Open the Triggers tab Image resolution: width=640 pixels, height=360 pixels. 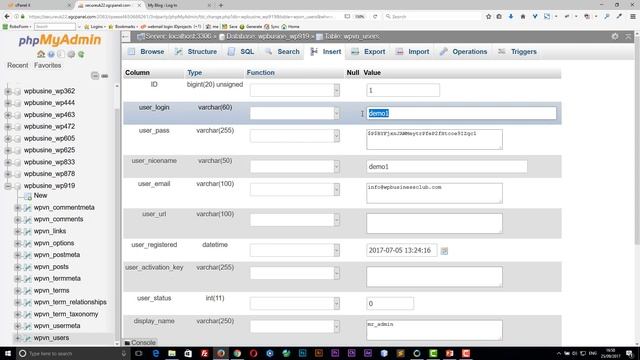point(518,52)
